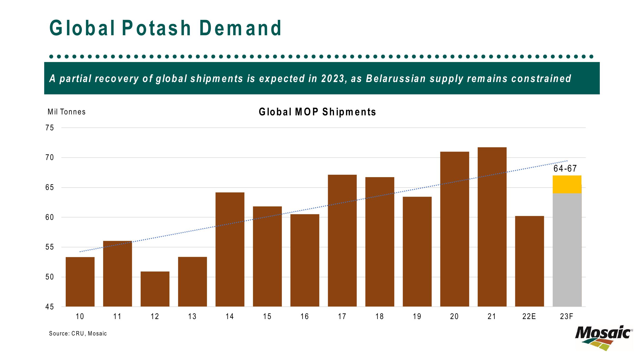Select the brown bar for year 12
The image size is (644, 362).
pos(155,289)
